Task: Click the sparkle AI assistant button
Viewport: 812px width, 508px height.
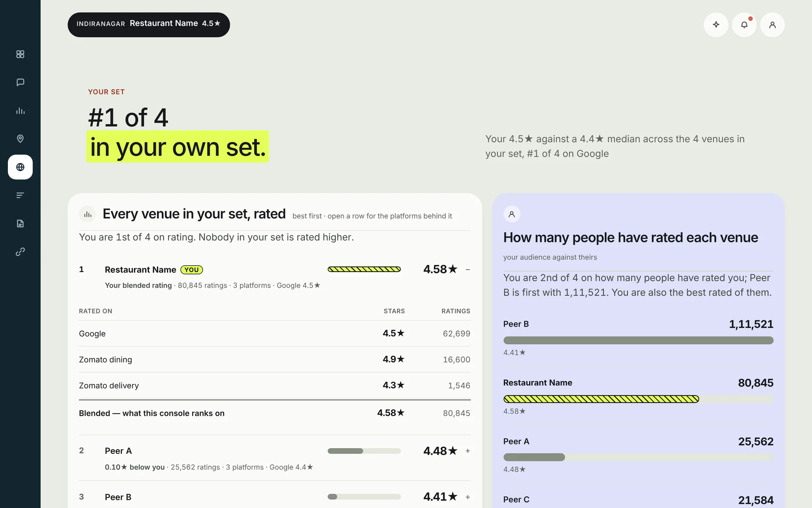Action: tap(716, 25)
